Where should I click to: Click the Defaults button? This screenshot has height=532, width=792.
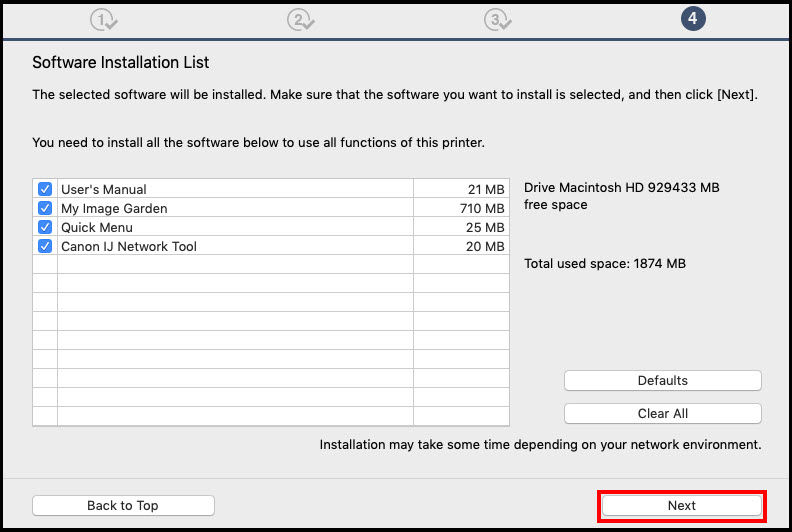pos(662,380)
